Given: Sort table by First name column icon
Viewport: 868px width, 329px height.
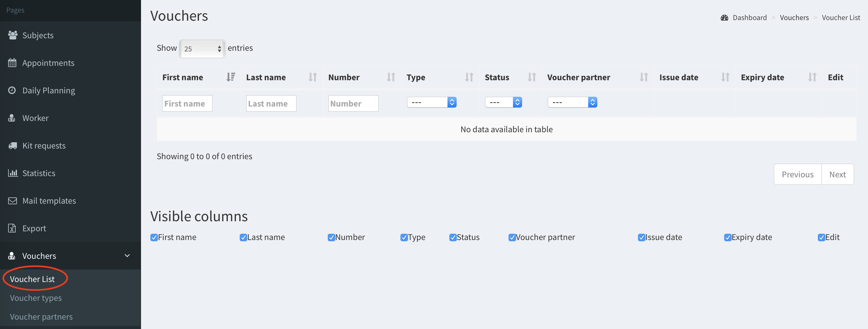Looking at the screenshot, I should (x=231, y=77).
